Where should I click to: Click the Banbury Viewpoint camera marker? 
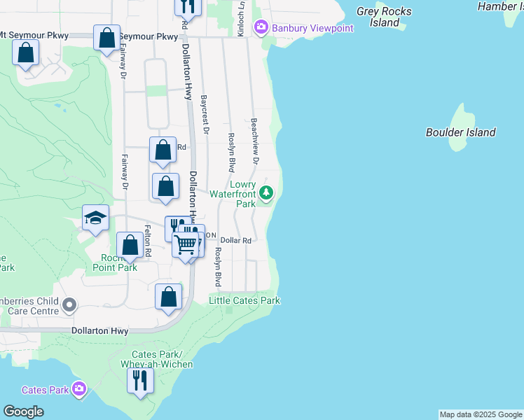[x=261, y=27]
